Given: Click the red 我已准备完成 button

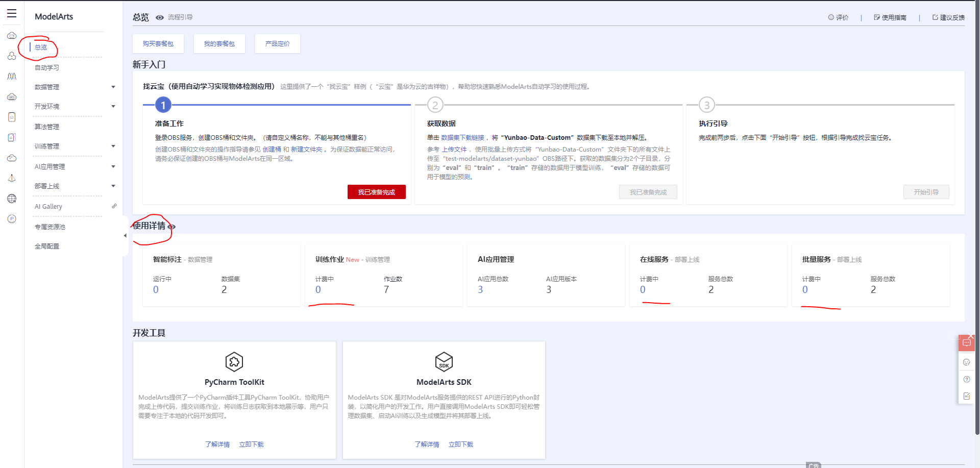Looking at the screenshot, I should pyautogui.click(x=377, y=192).
